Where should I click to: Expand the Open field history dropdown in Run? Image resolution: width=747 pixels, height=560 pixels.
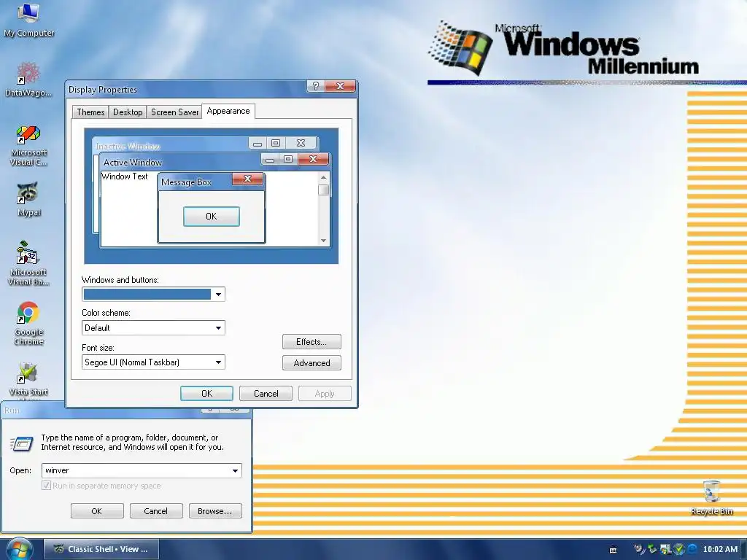click(235, 470)
